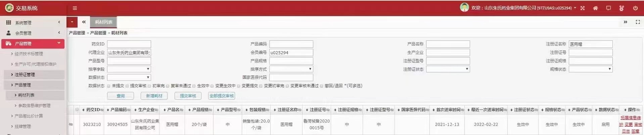
Task: Select the 耗材列表 tab
Action: tap(103, 22)
